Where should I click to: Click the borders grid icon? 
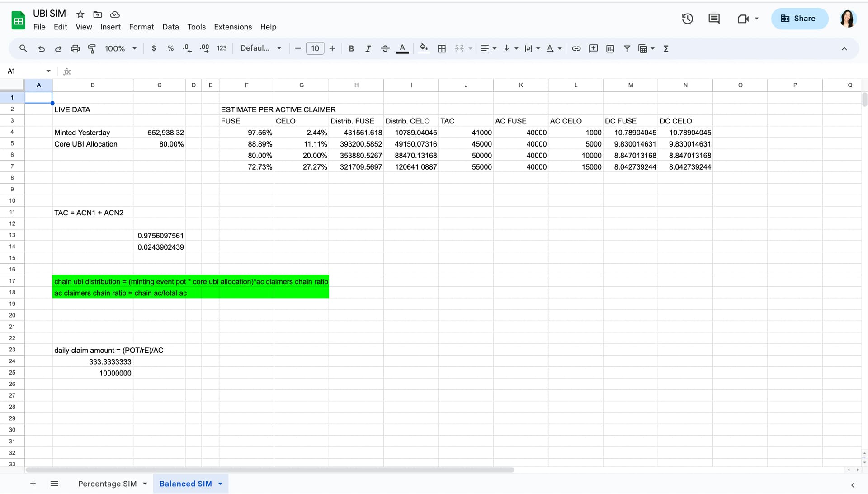click(x=442, y=48)
